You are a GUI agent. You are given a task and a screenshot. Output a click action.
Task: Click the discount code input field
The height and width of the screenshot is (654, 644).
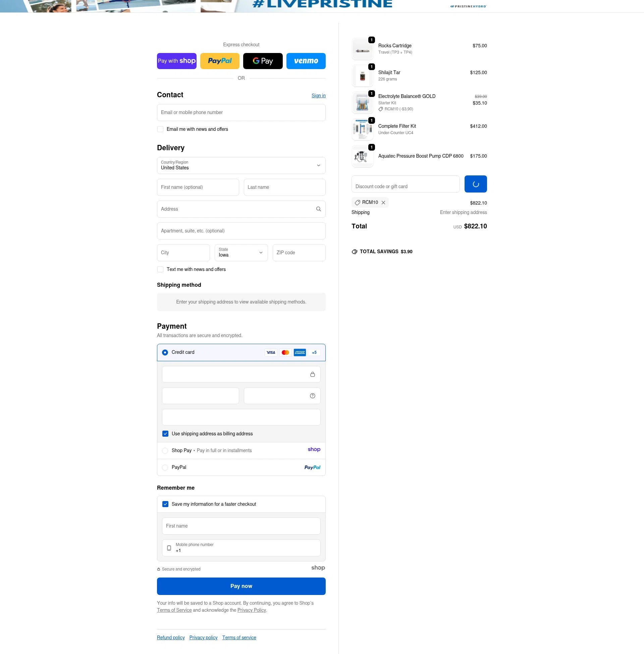405,184
